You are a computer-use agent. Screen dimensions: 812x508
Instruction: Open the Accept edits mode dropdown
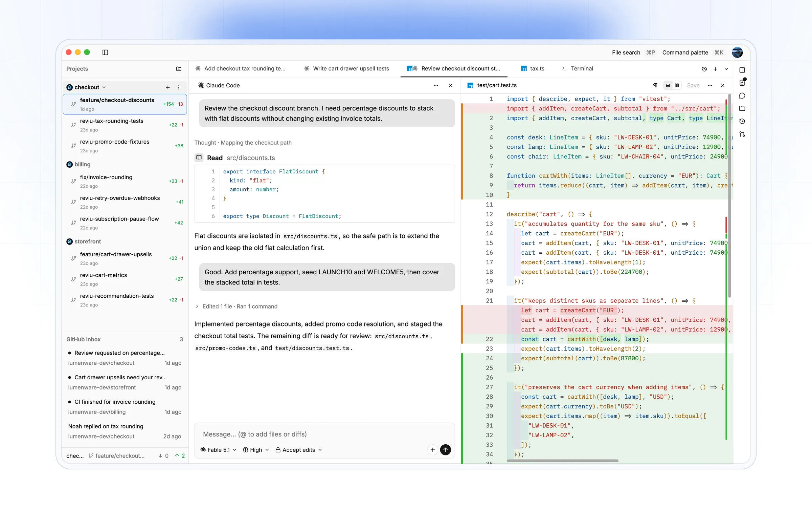click(x=299, y=450)
